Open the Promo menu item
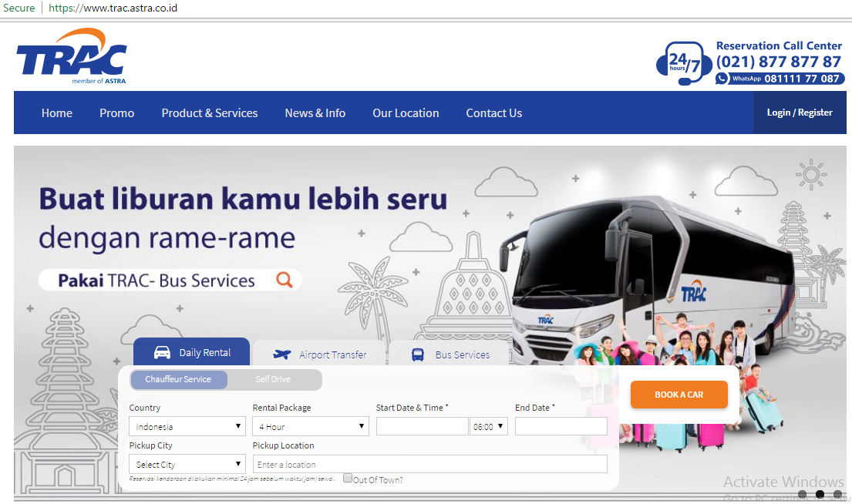 pyautogui.click(x=116, y=113)
